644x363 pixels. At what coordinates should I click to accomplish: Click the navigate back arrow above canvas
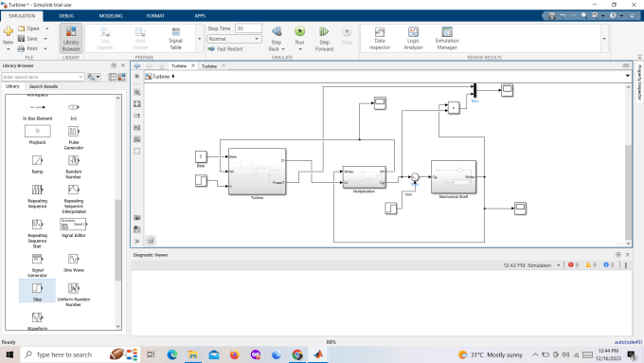click(137, 65)
